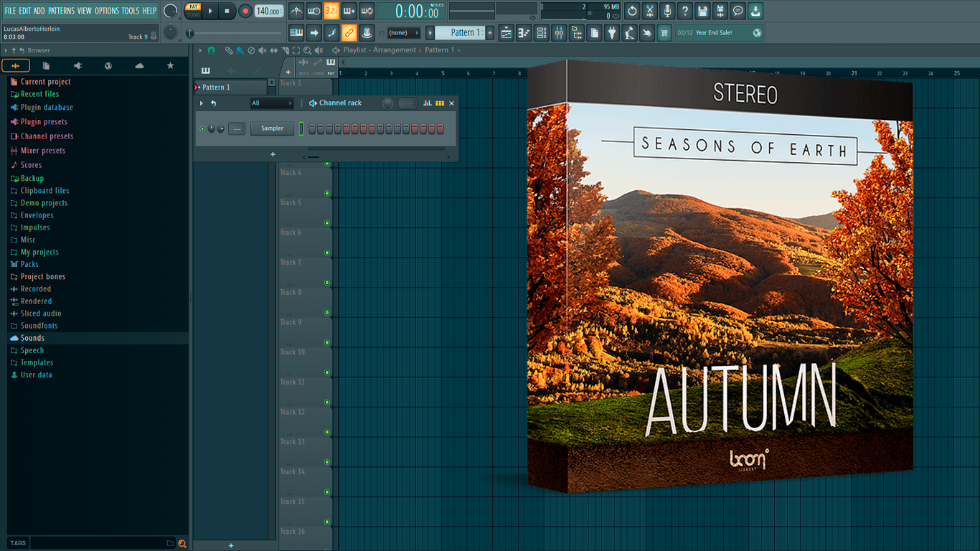
Task: Toggle typing keyboard to piano
Action: (x=296, y=33)
